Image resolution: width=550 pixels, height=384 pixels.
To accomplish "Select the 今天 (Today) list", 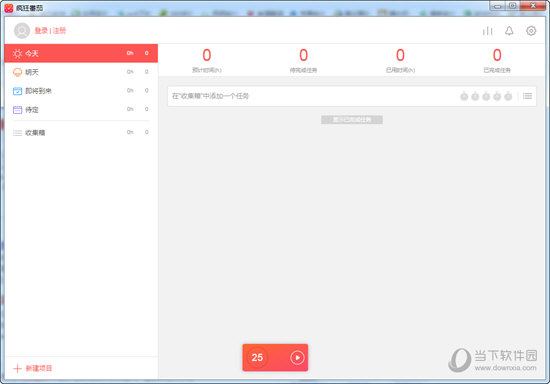I will pos(81,53).
